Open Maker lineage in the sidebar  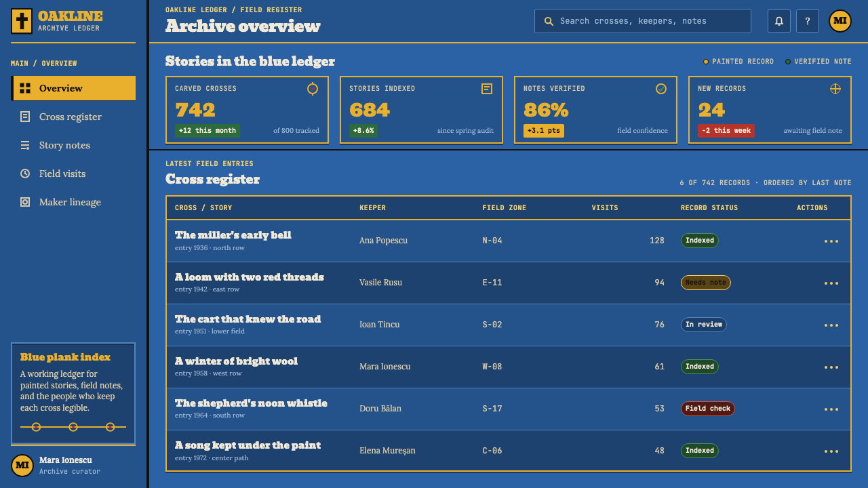click(73, 202)
